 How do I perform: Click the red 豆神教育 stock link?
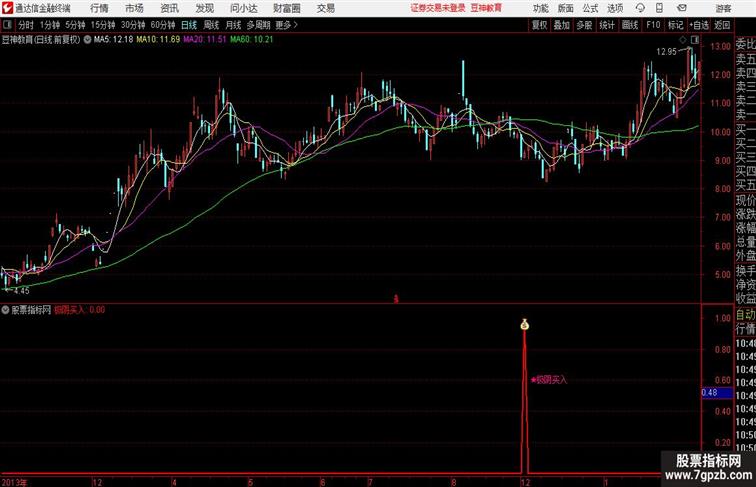point(486,8)
